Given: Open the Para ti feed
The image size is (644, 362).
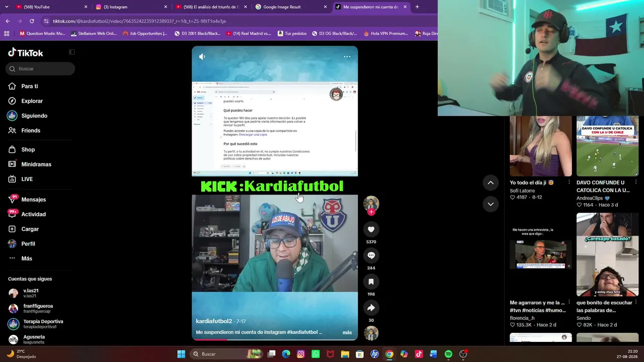Looking at the screenshot, I should (23, 86).
